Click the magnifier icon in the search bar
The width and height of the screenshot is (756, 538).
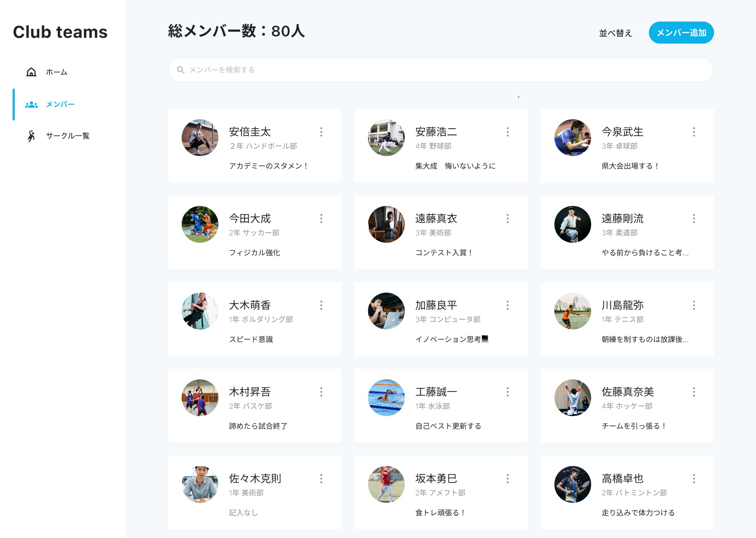pos(181,70)
